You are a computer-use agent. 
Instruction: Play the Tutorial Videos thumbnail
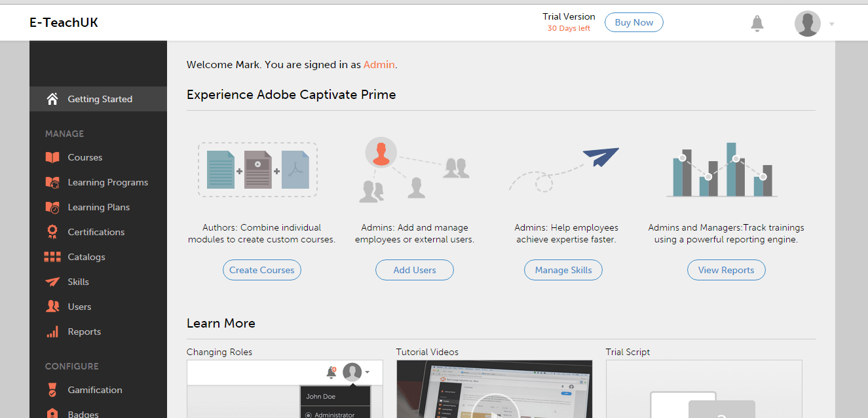click(x=495, y=389)
